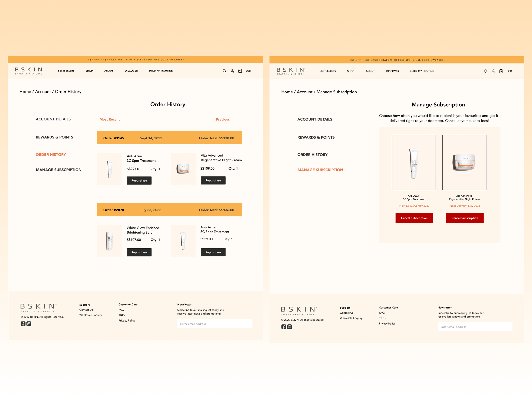
Task: Click Privacy Policy link in left footer
Action: tap(126, 321)
